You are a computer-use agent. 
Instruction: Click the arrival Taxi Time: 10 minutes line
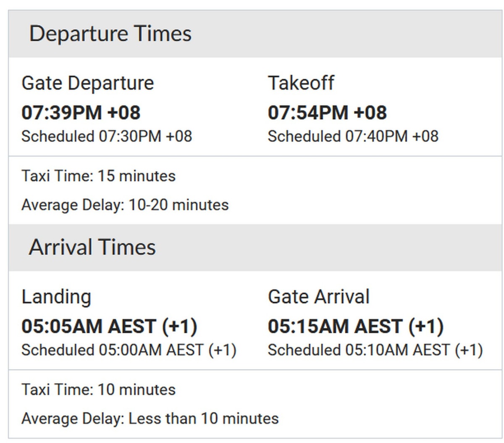tap(98, 390)
